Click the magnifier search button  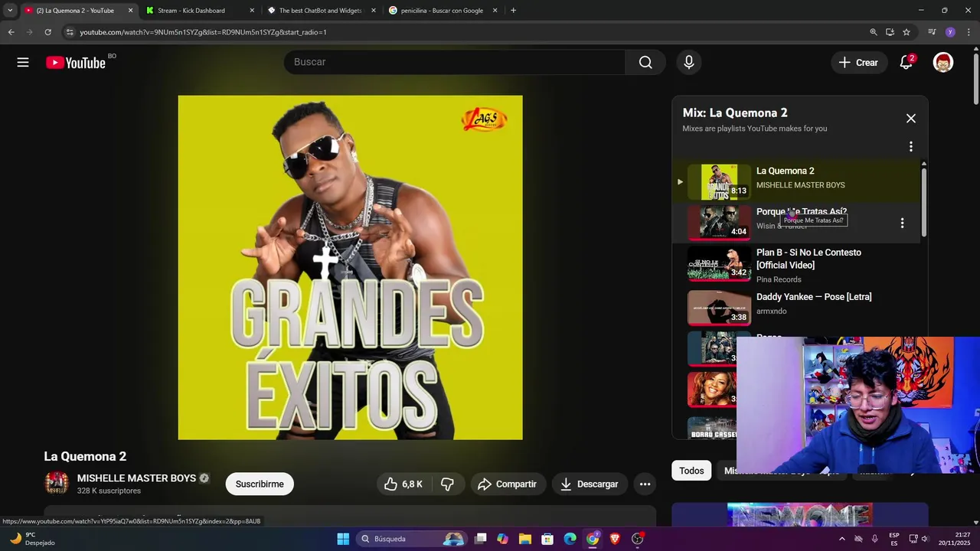pos(645,62)
